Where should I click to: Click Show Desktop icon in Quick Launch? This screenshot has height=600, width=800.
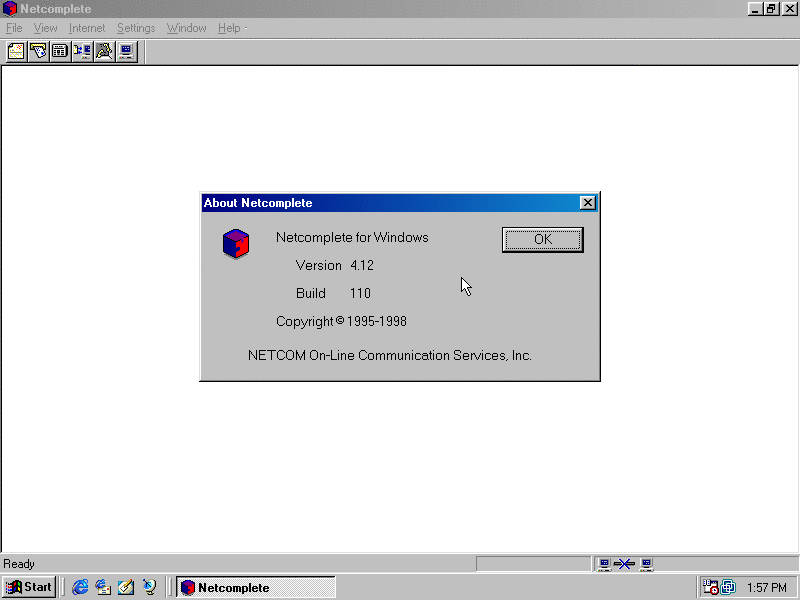click(126, 587)
